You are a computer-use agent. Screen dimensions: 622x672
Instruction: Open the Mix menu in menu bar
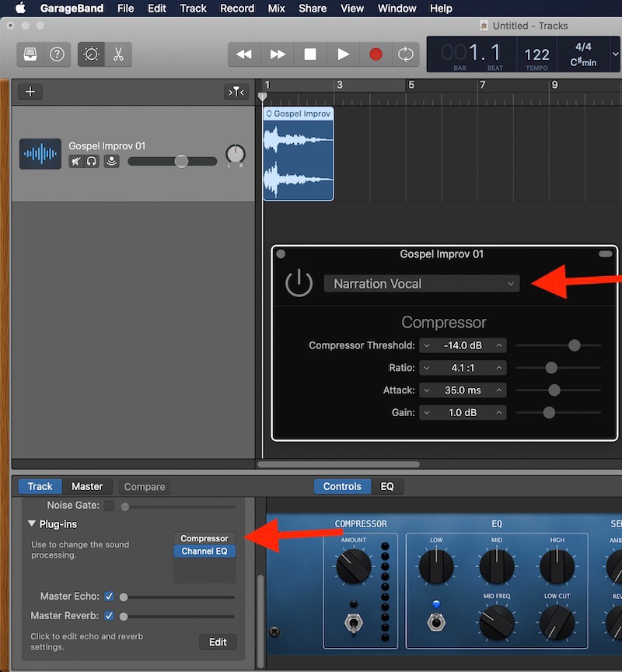[x=276, y=8]
